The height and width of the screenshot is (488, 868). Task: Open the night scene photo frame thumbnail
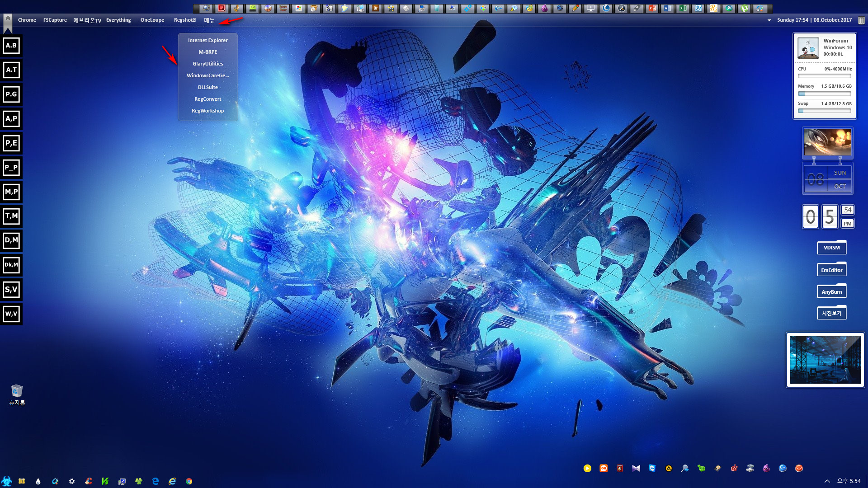pos(825,360)
